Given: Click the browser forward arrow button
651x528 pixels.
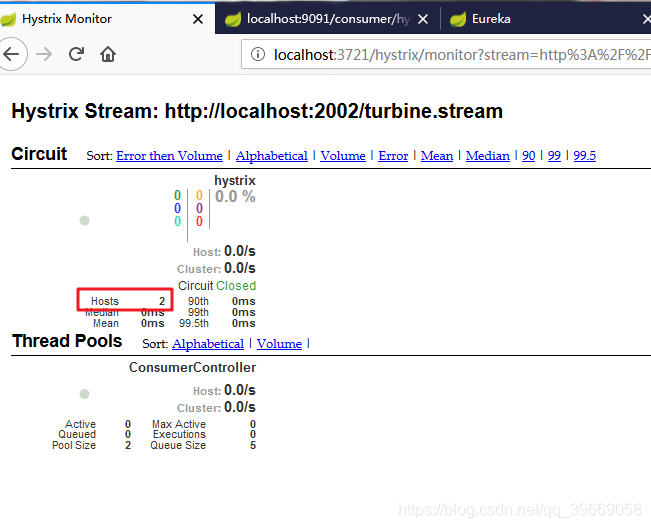Looking at the screenshot, I should click(x=44, y=54).
